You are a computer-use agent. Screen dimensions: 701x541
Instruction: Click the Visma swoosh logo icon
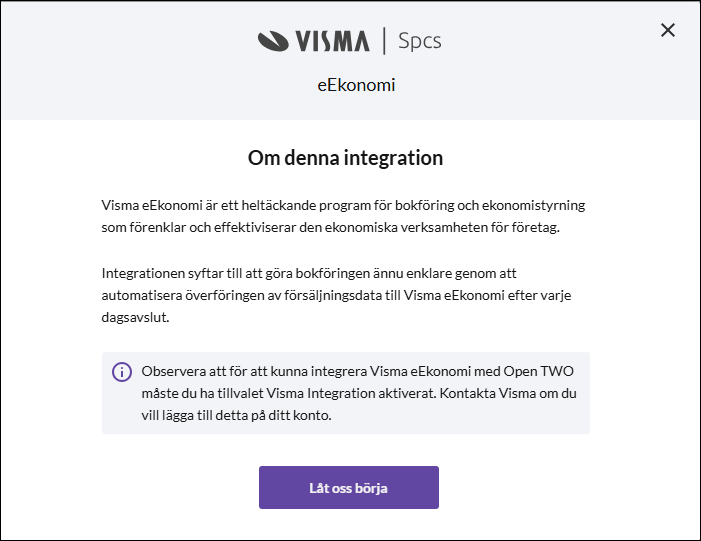tap(273, 41)
